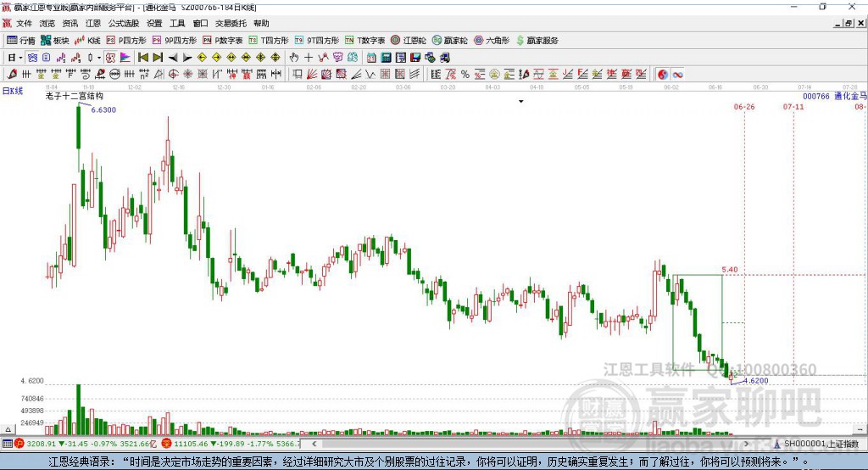Open the 江恩轮 Gann wheel
Image resolution: width=868 pixels, height=470 pixels.
pyautogui.click(x=409, y=41)
